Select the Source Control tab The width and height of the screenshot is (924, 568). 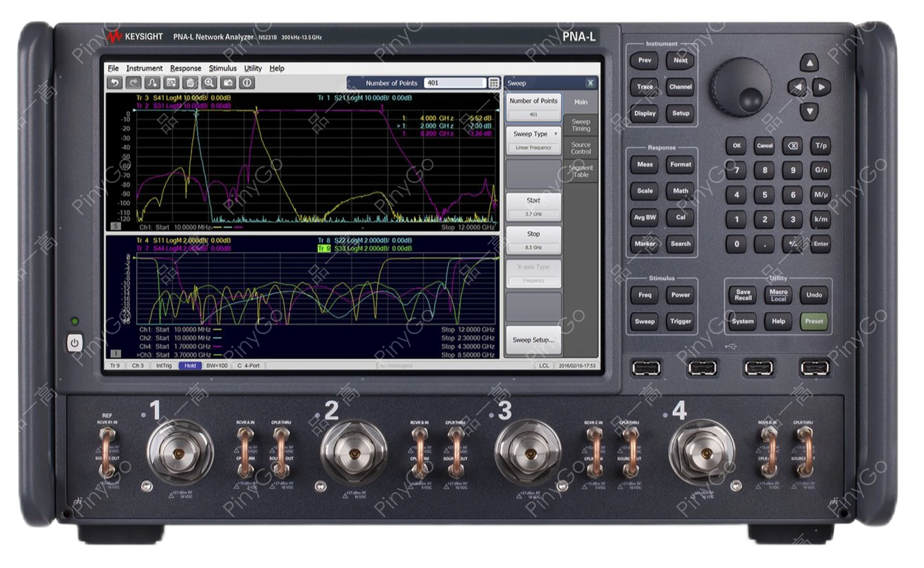(581, 148)
